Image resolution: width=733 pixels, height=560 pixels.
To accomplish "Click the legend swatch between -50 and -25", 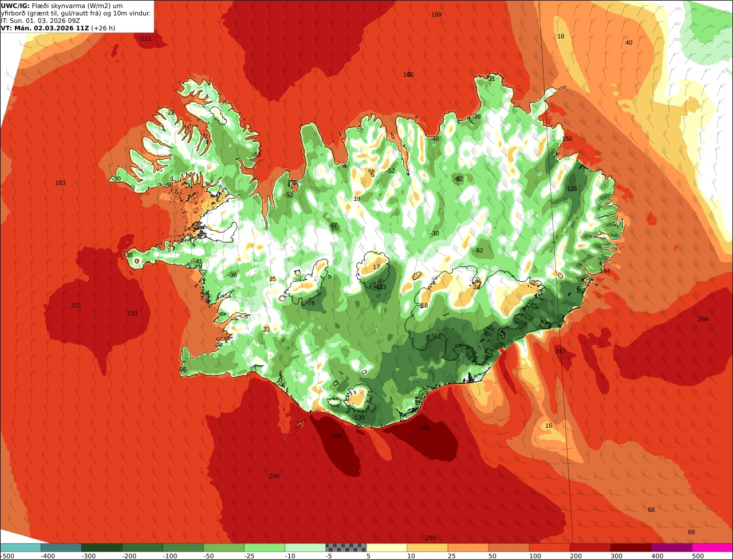I will point(224,547).
